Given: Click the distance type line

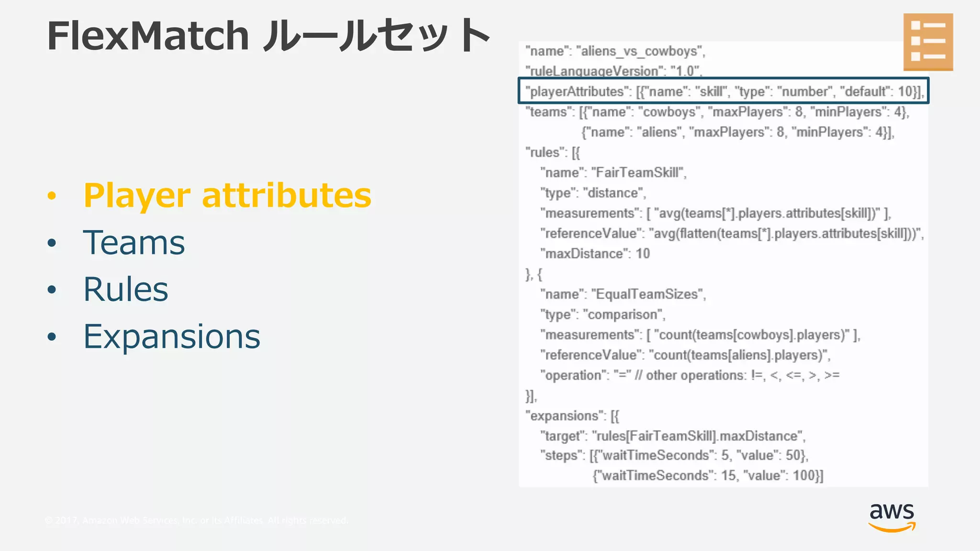Looking at the screenshot, I should [593, 193].
